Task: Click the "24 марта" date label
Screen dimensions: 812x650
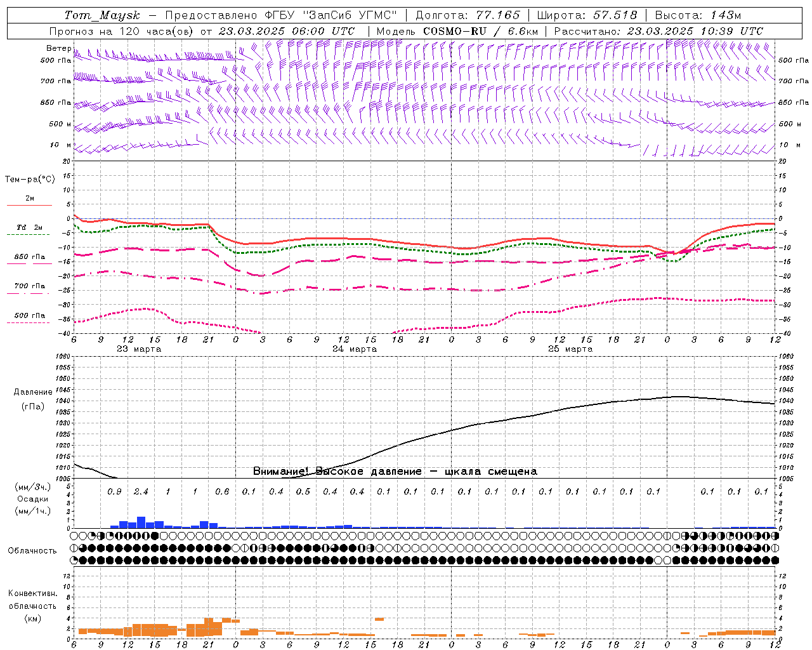Action: 355,349
